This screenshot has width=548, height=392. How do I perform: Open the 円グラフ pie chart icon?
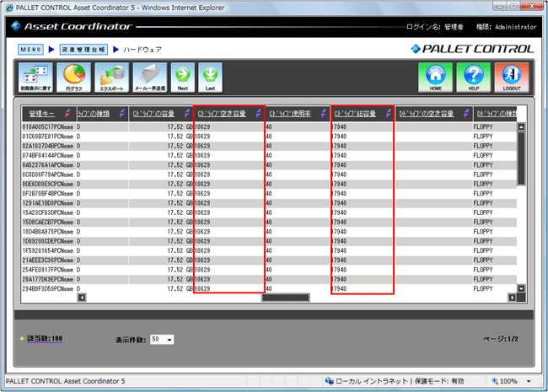[x=73, y=78]
